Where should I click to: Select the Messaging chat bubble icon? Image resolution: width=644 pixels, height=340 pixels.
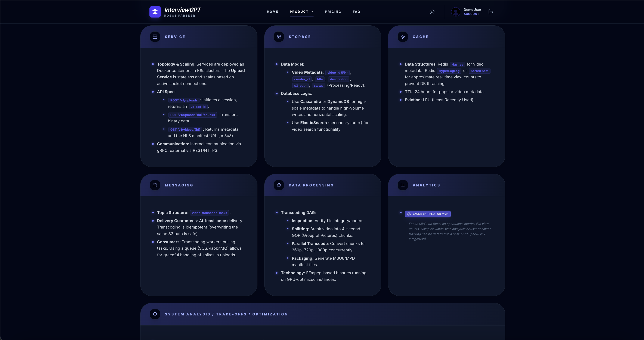[x=155, y=185]
